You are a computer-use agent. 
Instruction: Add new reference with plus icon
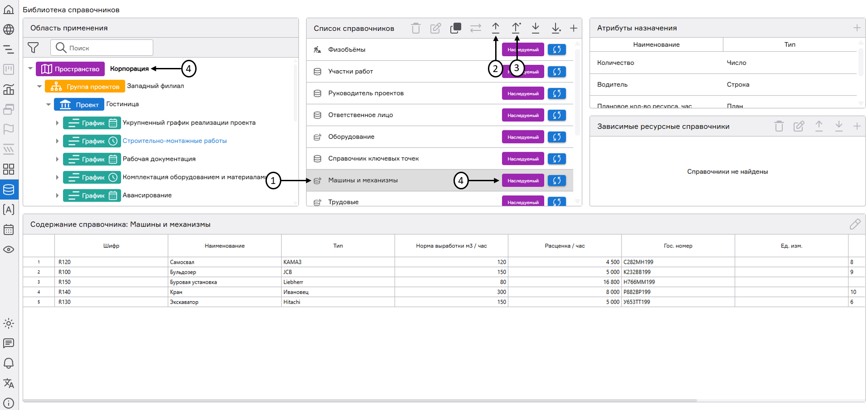coord(574,29)
